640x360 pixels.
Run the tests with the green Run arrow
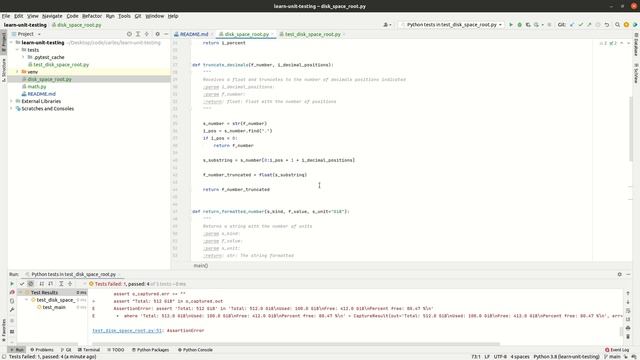pyautogui.click(x=511, y=25)
